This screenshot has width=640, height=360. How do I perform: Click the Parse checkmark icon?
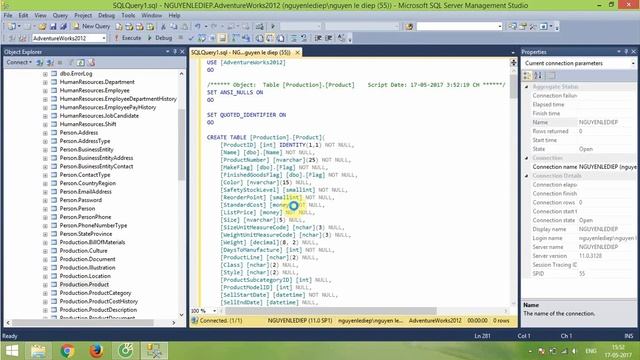191,38
